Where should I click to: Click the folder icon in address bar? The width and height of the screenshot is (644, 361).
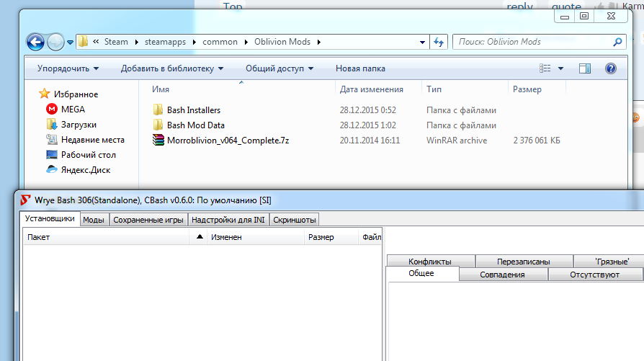coord(84,42)
